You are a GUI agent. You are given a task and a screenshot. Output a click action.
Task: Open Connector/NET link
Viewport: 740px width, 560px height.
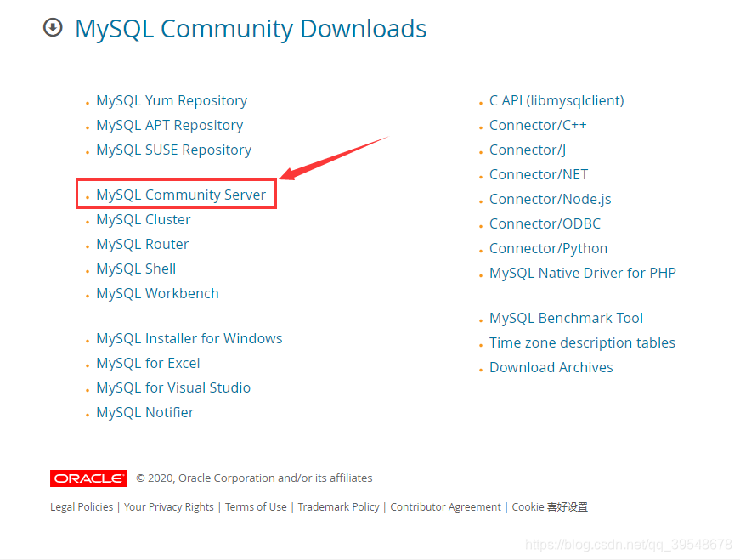pyautogui.click(x=539, y=174)
